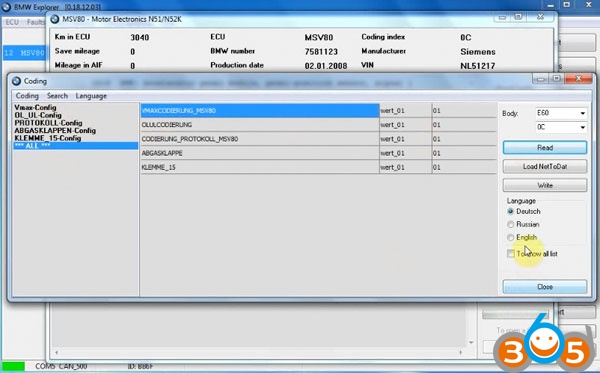This screenshot has height=373, width=600.
Task: Click the down arrow of MSV80 vertical scrollbar
Action: 471,342
